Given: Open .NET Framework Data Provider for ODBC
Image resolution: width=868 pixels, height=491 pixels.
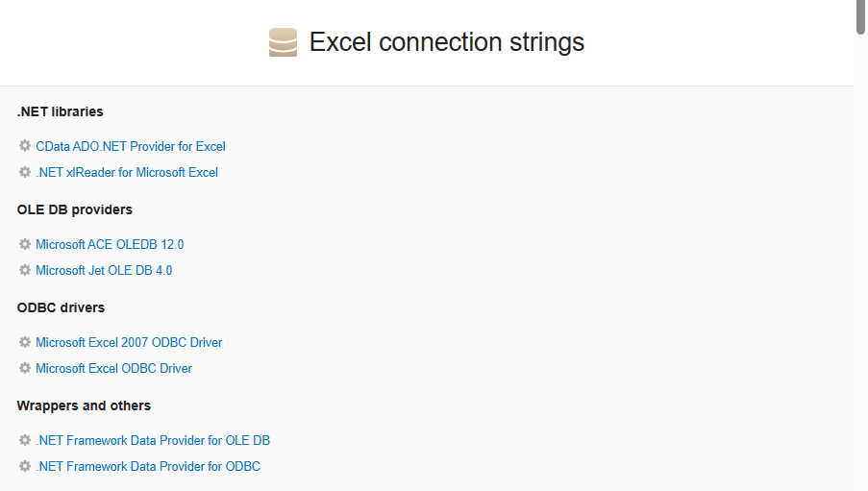Looking at the screenshot, I should 148,466.
